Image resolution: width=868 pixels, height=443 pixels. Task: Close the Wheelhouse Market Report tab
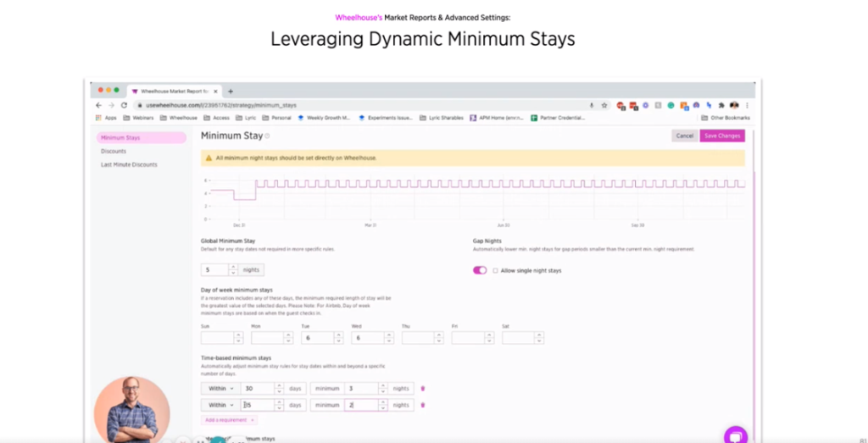point(215,91)
